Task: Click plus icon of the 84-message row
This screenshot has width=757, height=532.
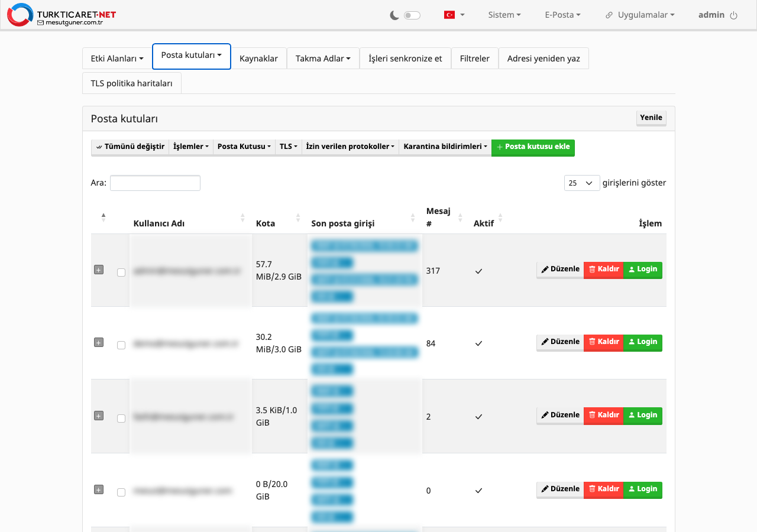Action: click(x=99, y=342)
